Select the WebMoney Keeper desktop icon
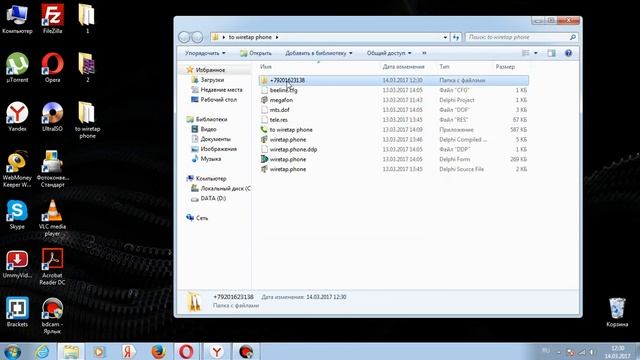This screenshot has height=360, width=640. point(17,169)
